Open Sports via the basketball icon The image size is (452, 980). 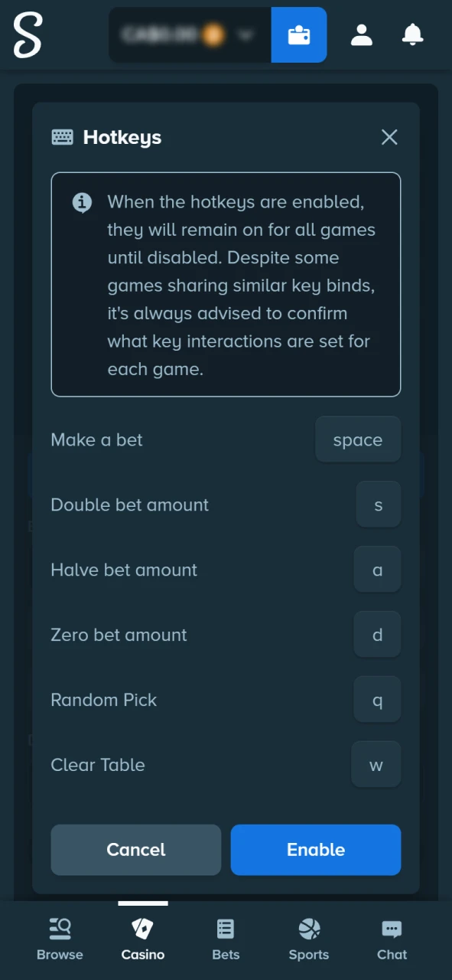(x=308, y=927)
